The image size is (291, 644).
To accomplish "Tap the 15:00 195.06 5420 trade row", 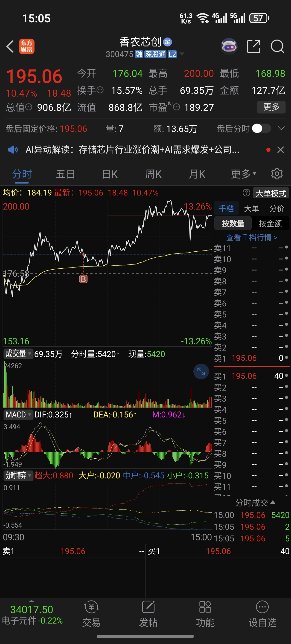I will tap(251, 515).
